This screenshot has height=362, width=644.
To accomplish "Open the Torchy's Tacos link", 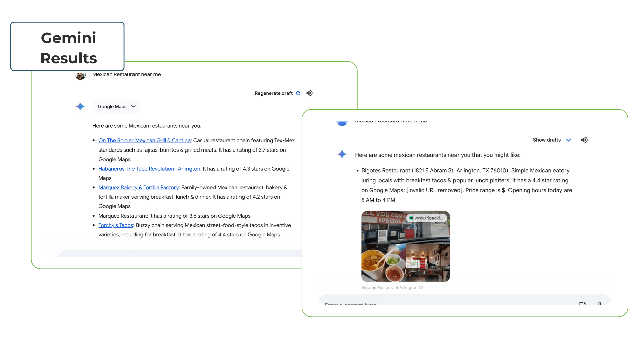I will 116,225.
